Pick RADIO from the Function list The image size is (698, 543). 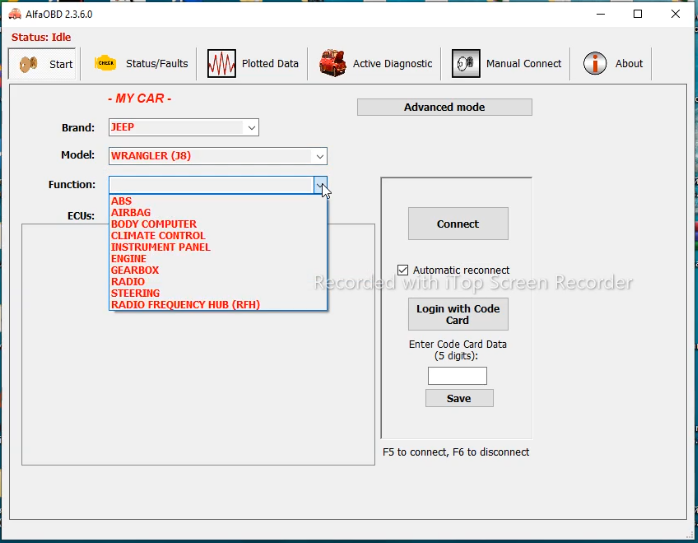pos(218,282)
